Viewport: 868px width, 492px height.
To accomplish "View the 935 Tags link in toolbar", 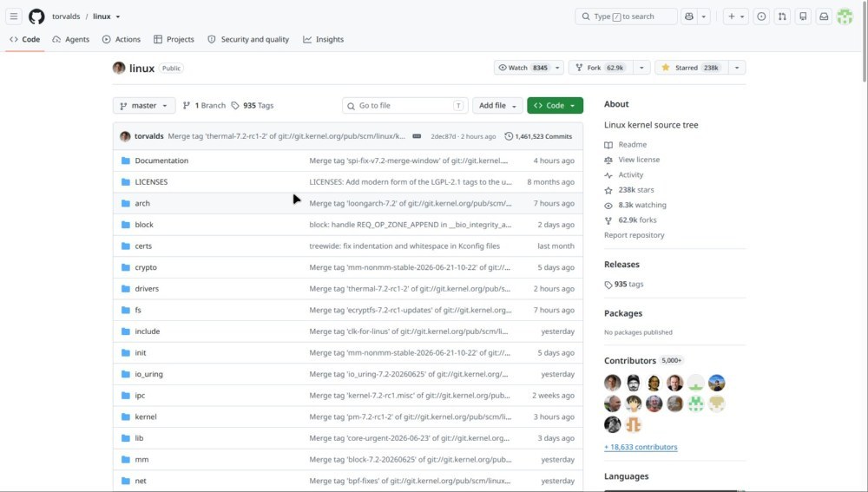I will point(253,105).
